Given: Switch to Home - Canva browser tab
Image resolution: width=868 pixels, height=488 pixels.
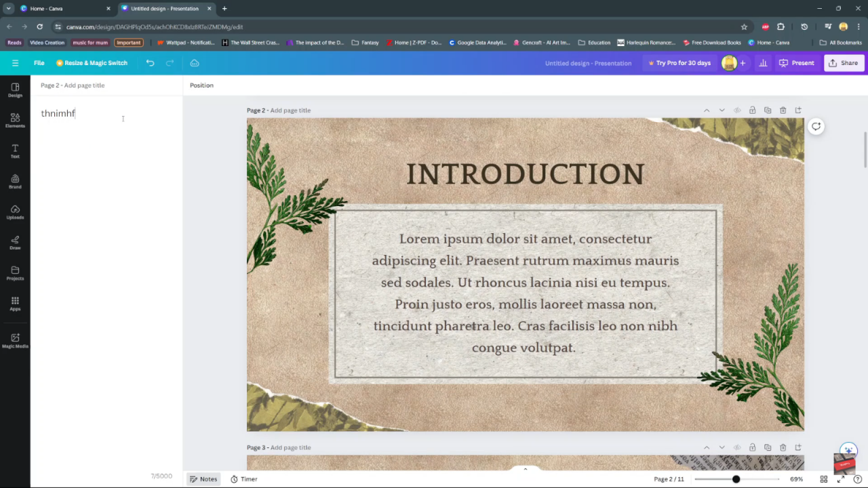Looking at the screenshot, I should (66, 8).
